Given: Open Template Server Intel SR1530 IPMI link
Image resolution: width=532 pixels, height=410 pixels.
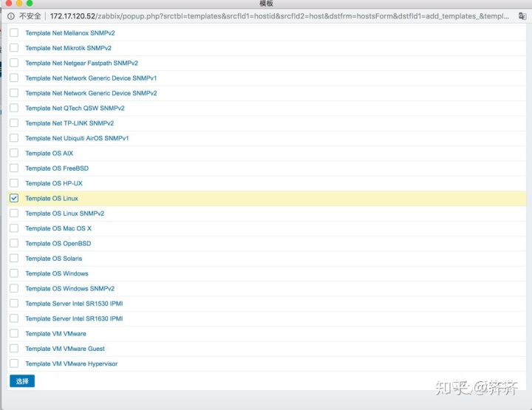Looking at the screenshot, I should coord(74,304).
